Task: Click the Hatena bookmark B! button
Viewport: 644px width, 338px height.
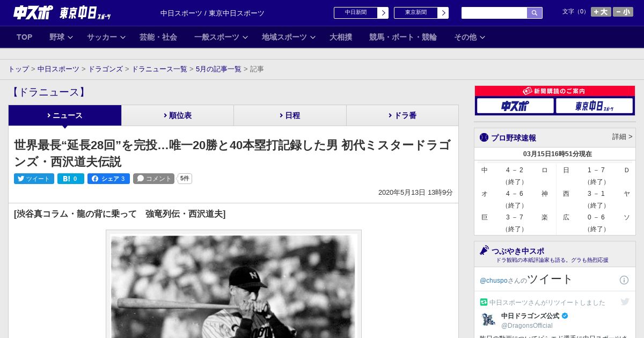Action: coord(71,179)
